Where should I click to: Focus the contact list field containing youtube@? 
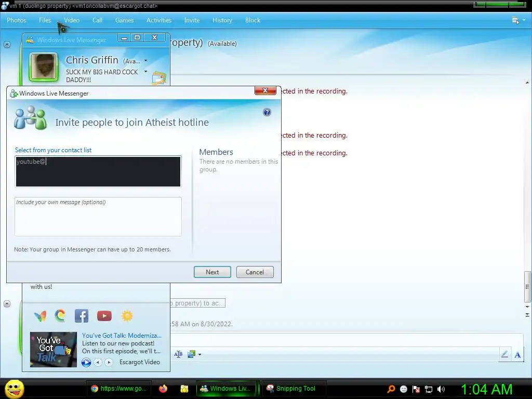pos(98,171)
